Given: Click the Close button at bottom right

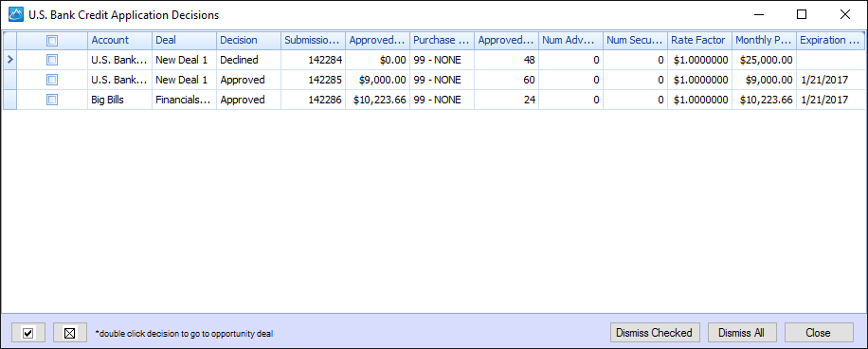Looking at the screenshot, I should (819, 333).
